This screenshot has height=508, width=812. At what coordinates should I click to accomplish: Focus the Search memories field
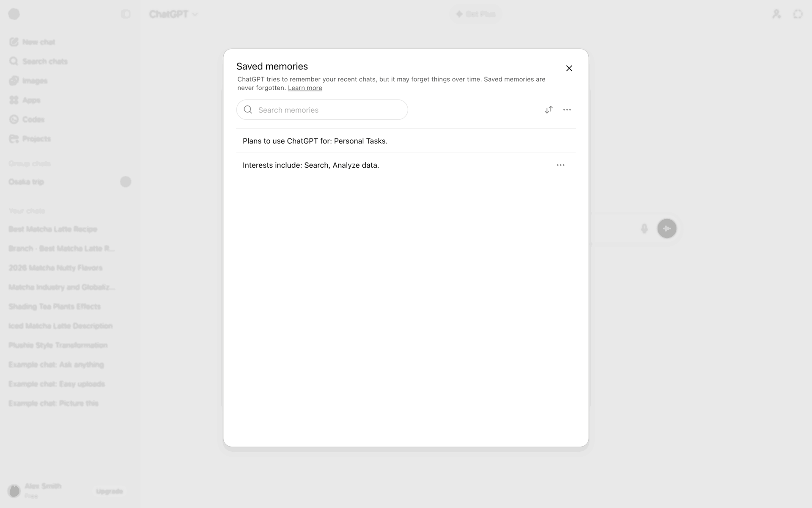coord(322,110)
